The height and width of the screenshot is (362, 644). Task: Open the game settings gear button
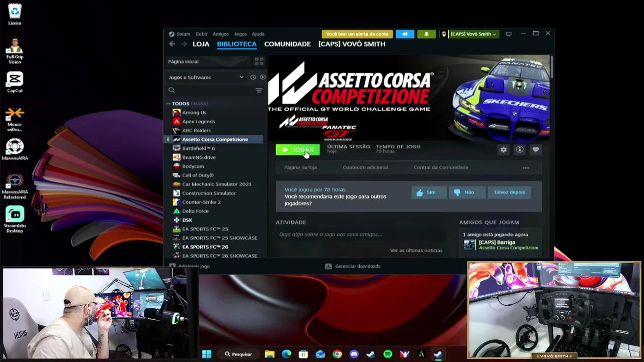[x=504, y=150]
